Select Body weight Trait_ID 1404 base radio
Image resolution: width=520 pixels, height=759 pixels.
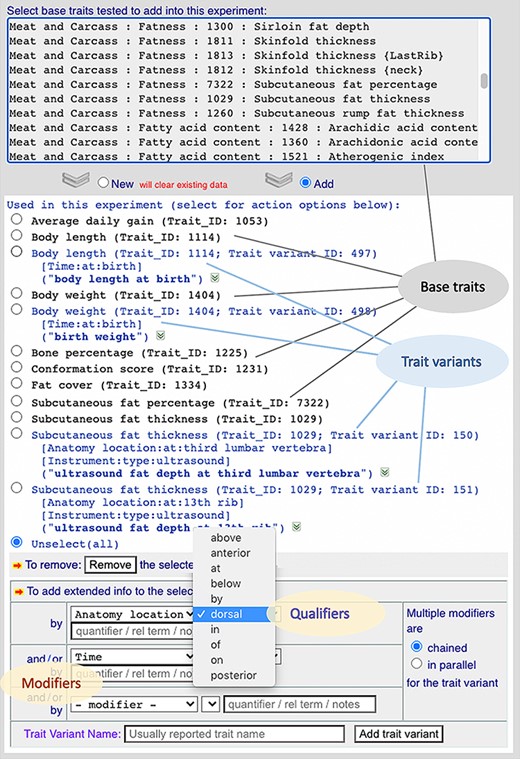point(17,293)
